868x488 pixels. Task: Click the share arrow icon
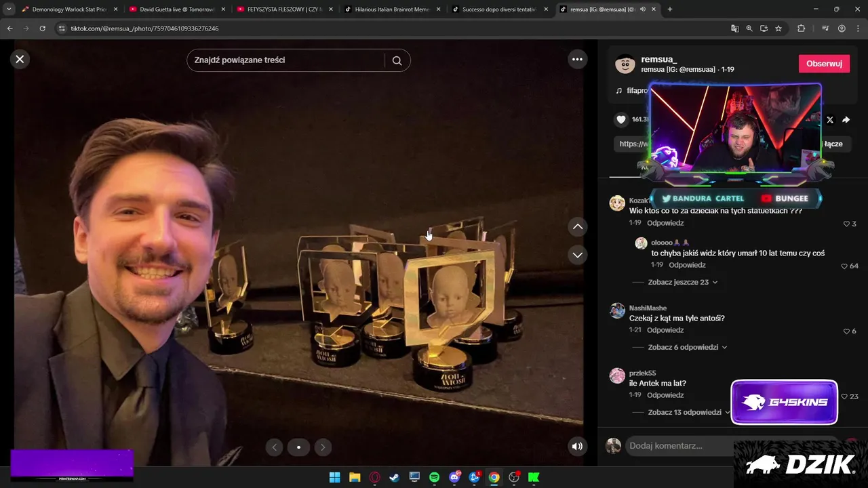pos(846,119)
